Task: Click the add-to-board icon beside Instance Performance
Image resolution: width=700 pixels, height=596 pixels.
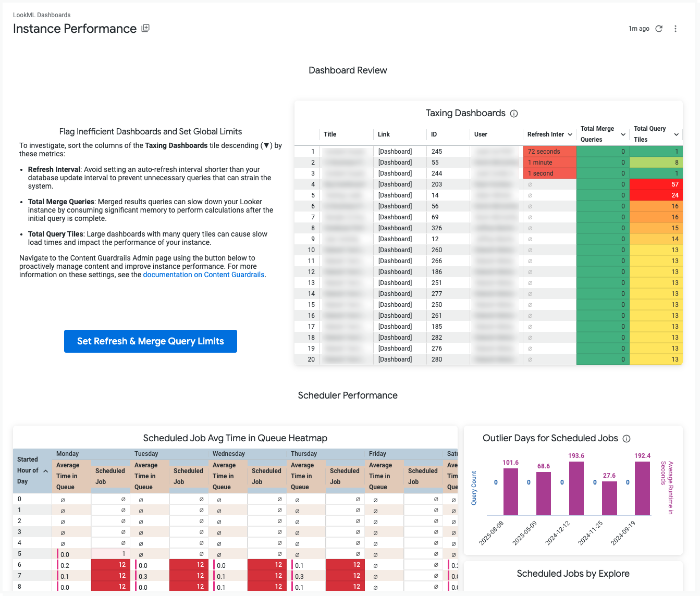Action: coord(145,28)
